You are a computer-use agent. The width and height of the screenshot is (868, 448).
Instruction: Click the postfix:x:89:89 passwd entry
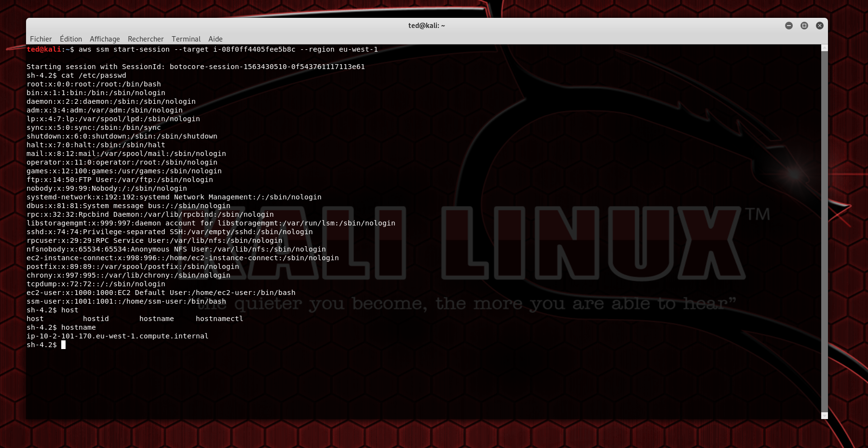133,266
